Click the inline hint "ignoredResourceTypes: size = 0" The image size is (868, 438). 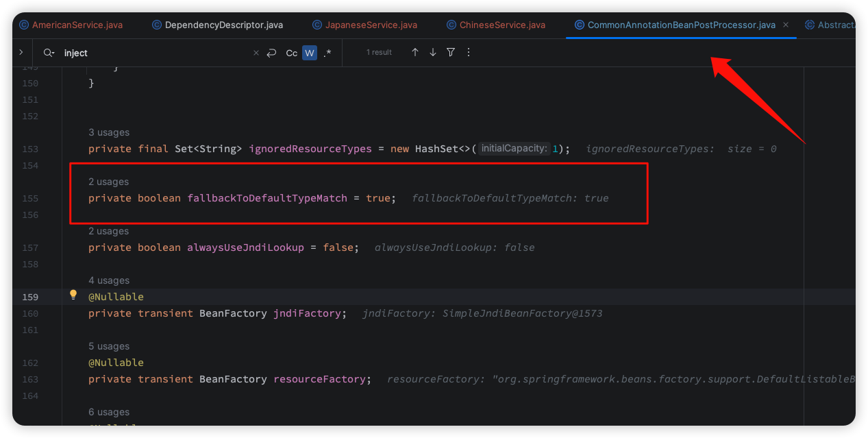click(x=681, y=149)
